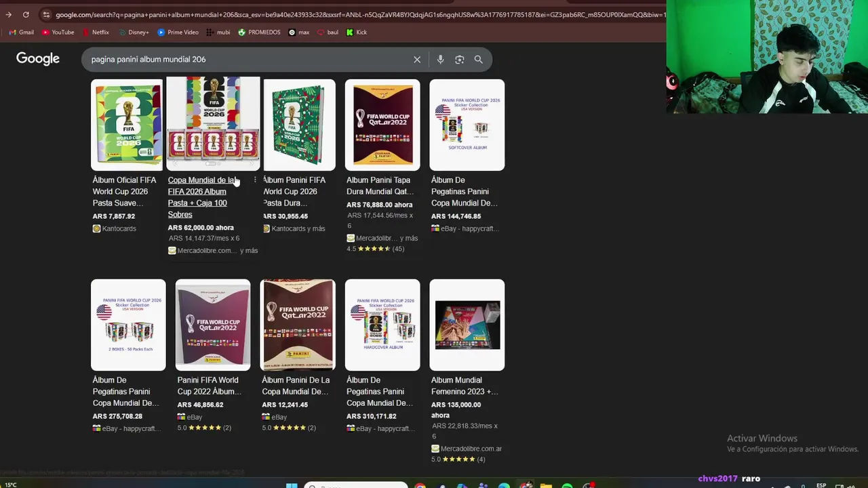Open the Álbum Panini FIFA World Cup 2026 Pasta Dura link

pyautogui.click(x=294, y=191)
